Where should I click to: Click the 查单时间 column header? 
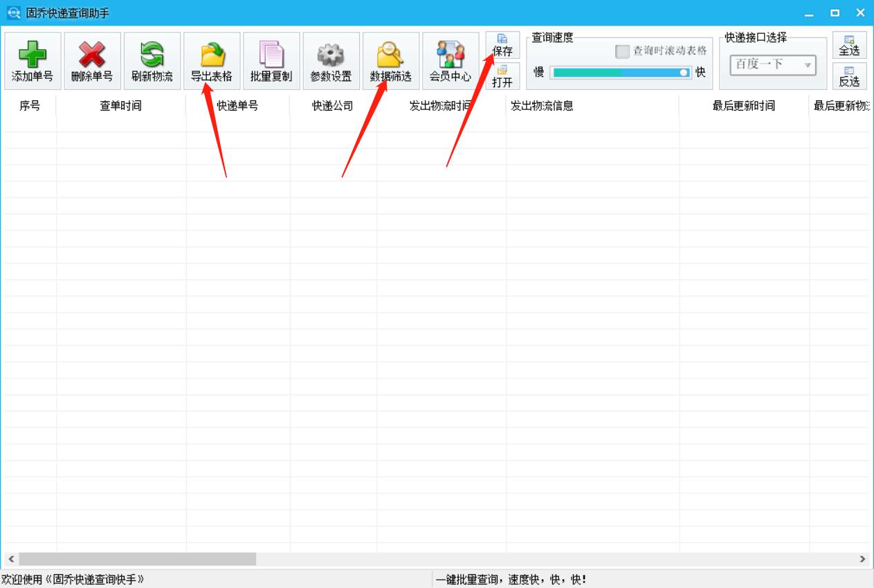coord(122,106)
